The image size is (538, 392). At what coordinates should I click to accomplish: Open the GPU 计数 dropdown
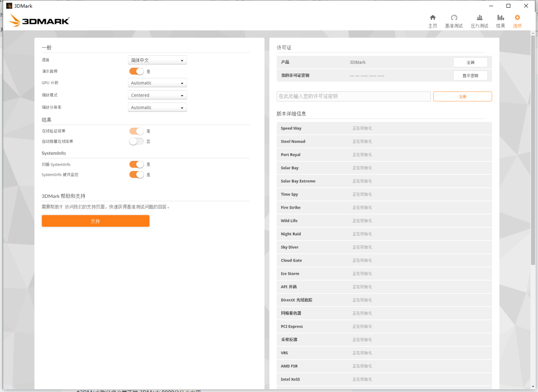157,83
